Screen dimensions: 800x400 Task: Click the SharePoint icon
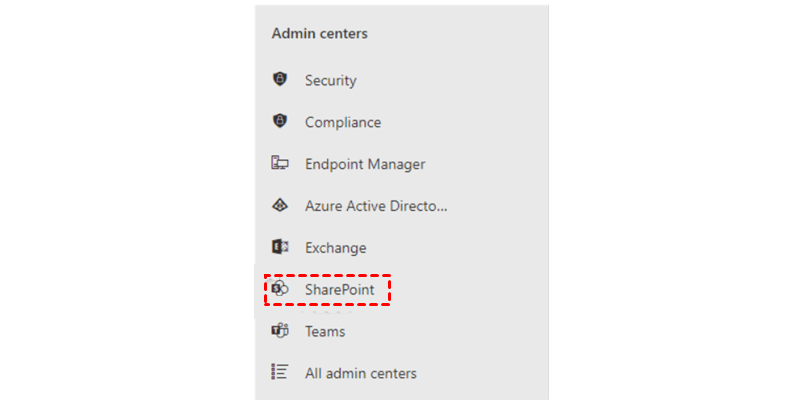click(x=280, y=288)
